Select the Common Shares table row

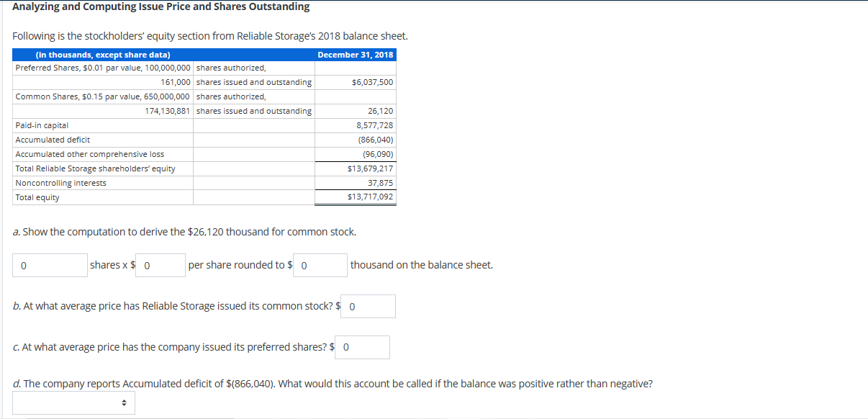[101, 96]
